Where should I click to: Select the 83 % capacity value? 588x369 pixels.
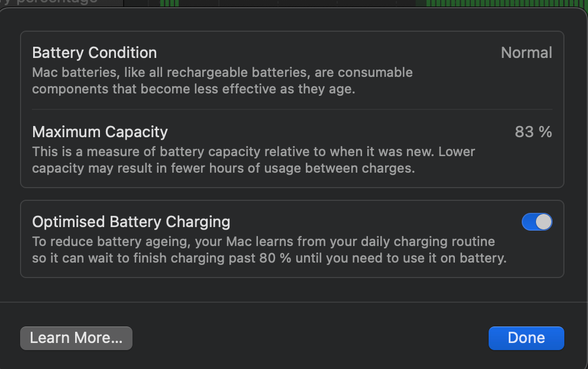[533, 132]
